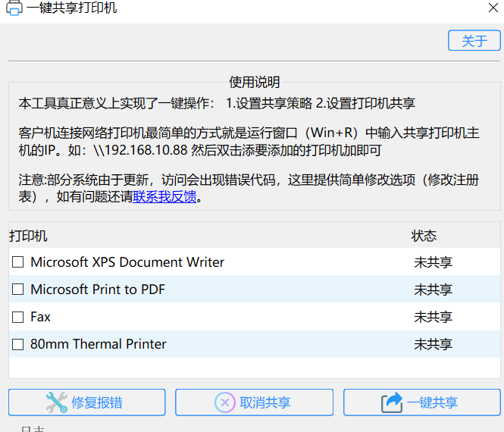This screenshot has width=504, height=432.
Task: Close the 一键共享打印机 window
Action: coord(493,8)
